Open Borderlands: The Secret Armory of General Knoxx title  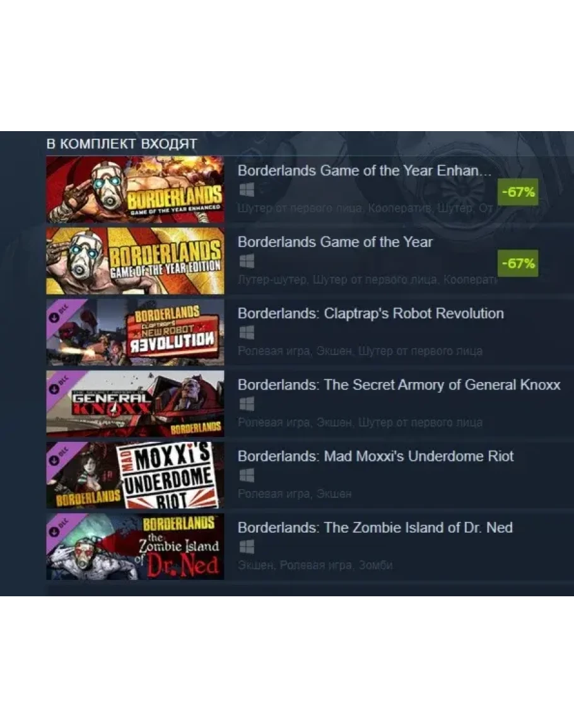pyautogui.click(x=399, y=385)
